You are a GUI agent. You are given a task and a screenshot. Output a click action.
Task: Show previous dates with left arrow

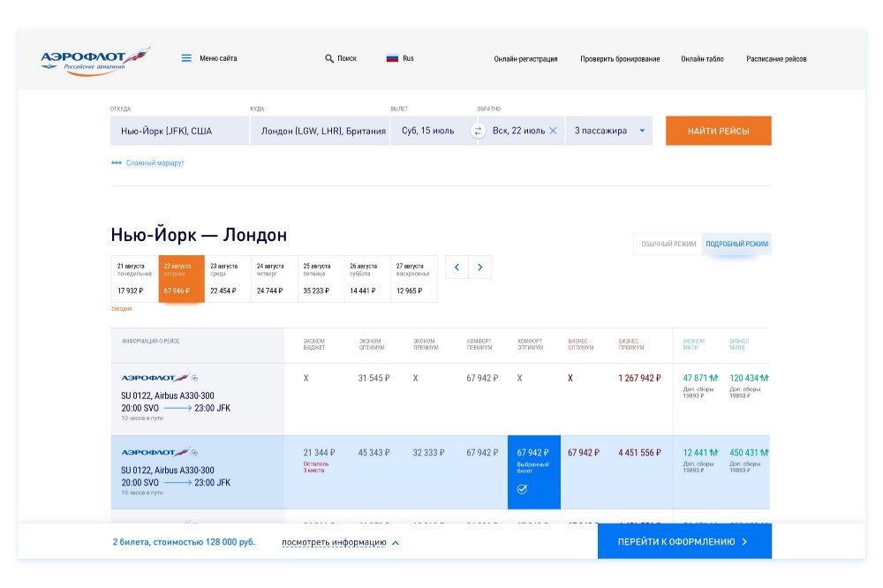[x=457, y=267]
